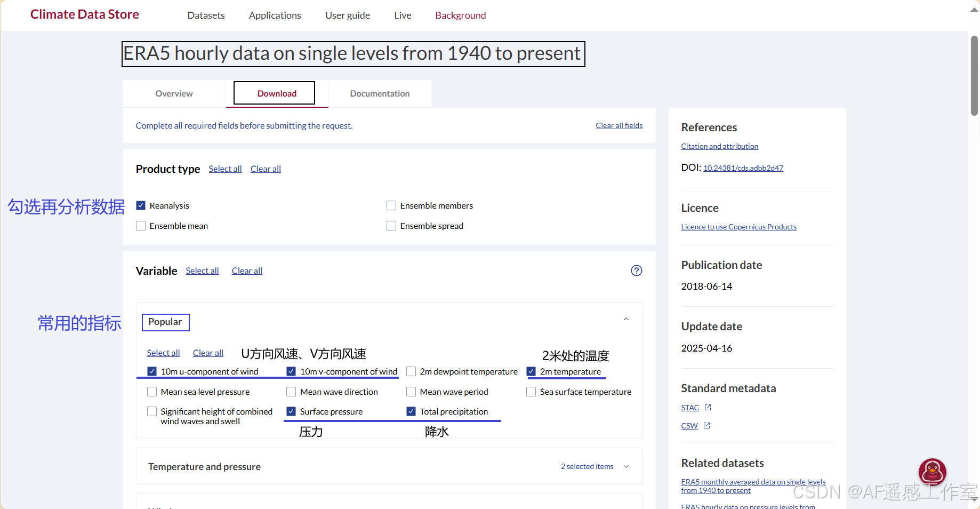Expand the Temperature and pressure section
This screenshot has width=980, height=509.
point(389,466)
